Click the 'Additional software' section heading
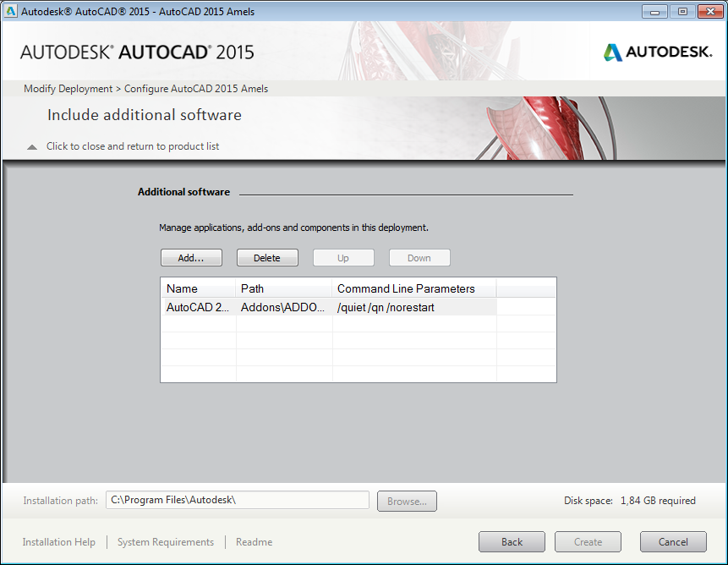 pyautogui.click(x=183, y=192)
